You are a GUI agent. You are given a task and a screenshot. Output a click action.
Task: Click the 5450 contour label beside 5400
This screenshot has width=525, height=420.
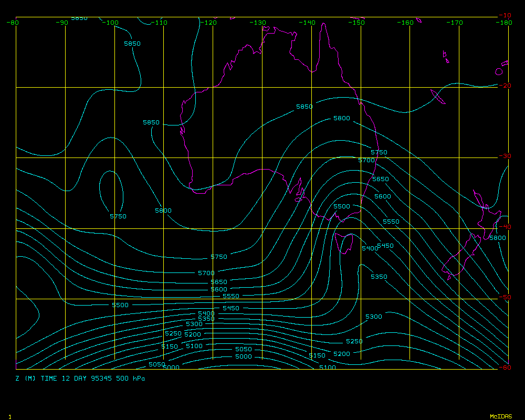tap(385, 246)
